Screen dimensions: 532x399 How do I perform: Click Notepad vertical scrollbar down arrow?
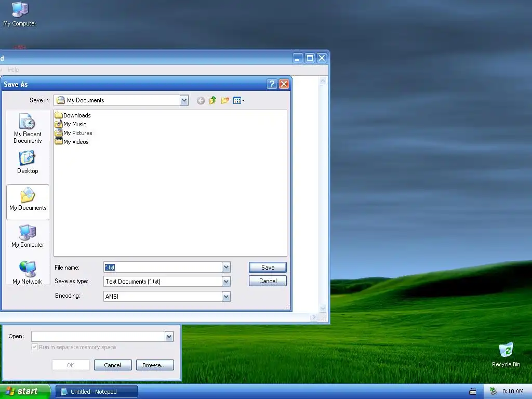pos(323,309)
